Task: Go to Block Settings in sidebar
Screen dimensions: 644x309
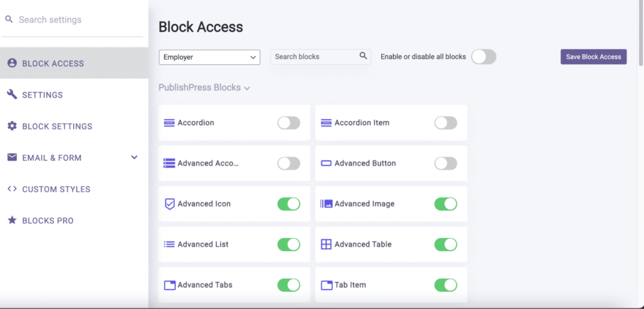Action: click(x=74, y=126)
